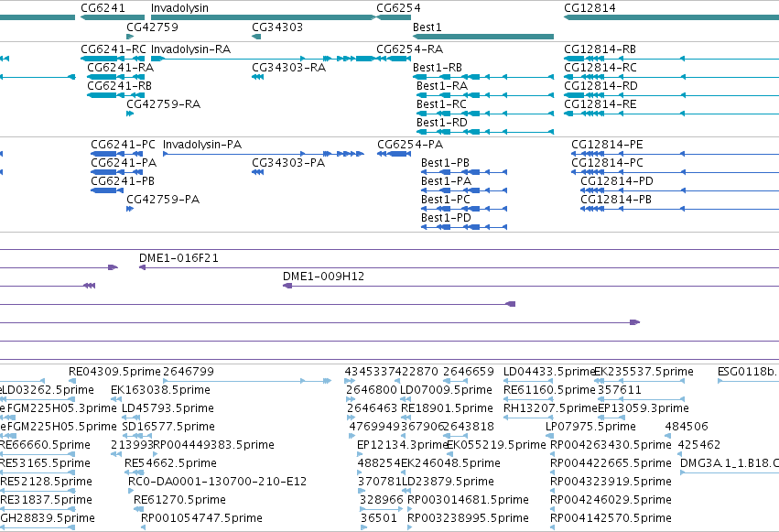779x532 pixels.
Task: Select EST RE61160.5prime
Action: pos(549,390)
